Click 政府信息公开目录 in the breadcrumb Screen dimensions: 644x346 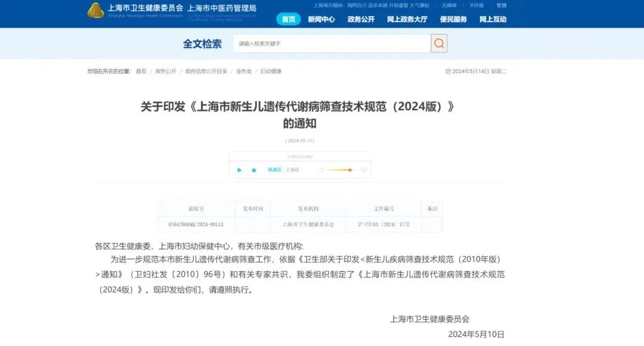click(x=206, y=71)
